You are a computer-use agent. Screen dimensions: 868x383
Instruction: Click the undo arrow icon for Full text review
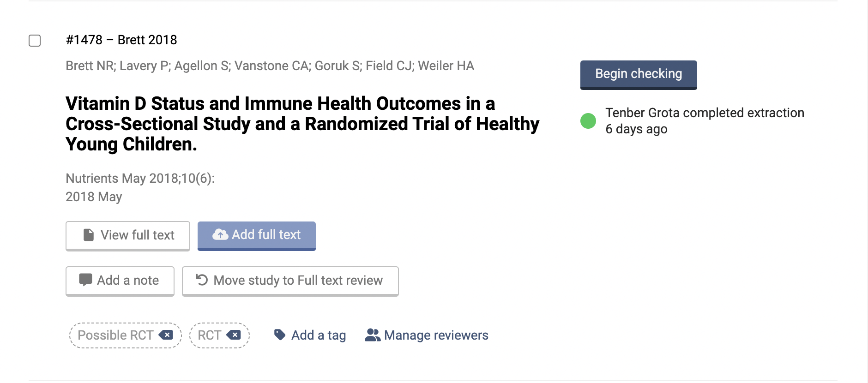(x=202, y=280)
